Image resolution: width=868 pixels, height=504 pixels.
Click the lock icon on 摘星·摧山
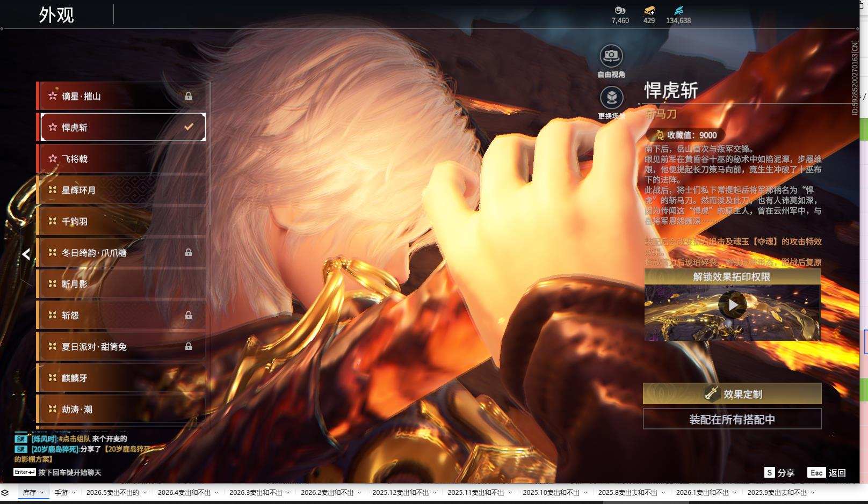(x=189, y=96)
